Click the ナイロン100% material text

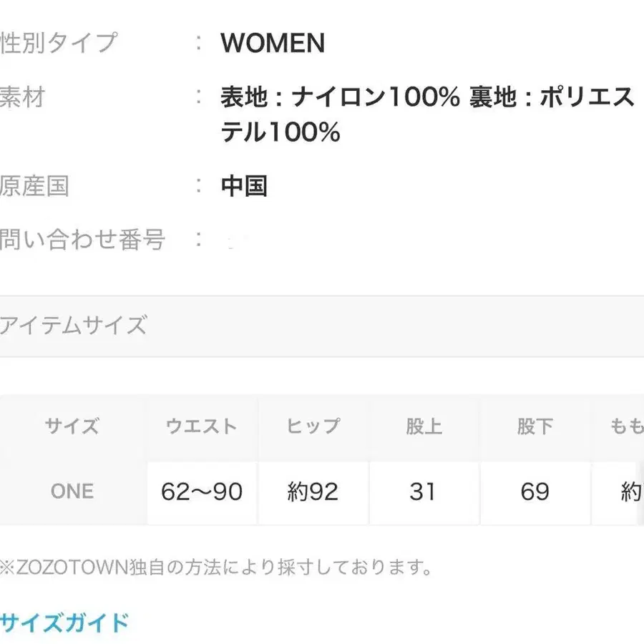(x=336, y=99)
